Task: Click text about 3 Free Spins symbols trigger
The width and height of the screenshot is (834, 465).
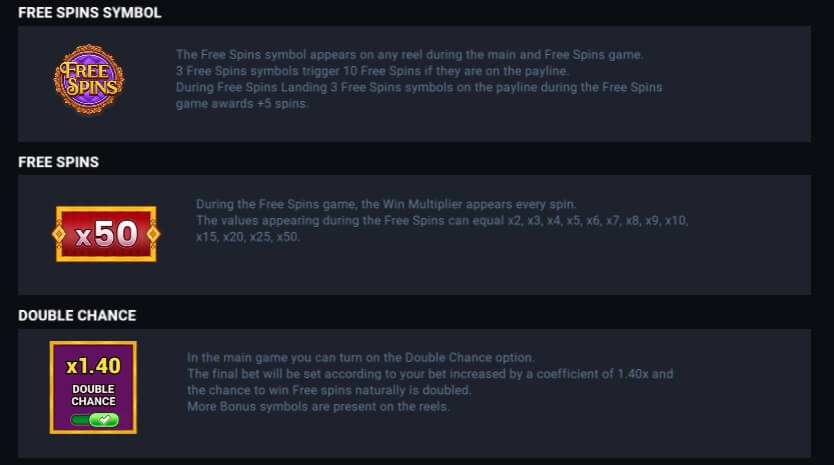Action: (x=372, y=71)
